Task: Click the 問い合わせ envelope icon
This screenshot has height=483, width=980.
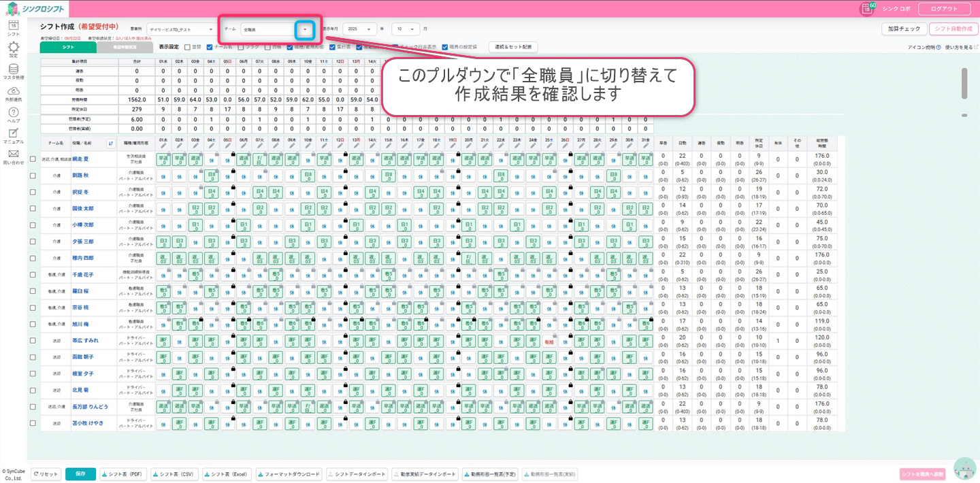Action: pos(13,155)
